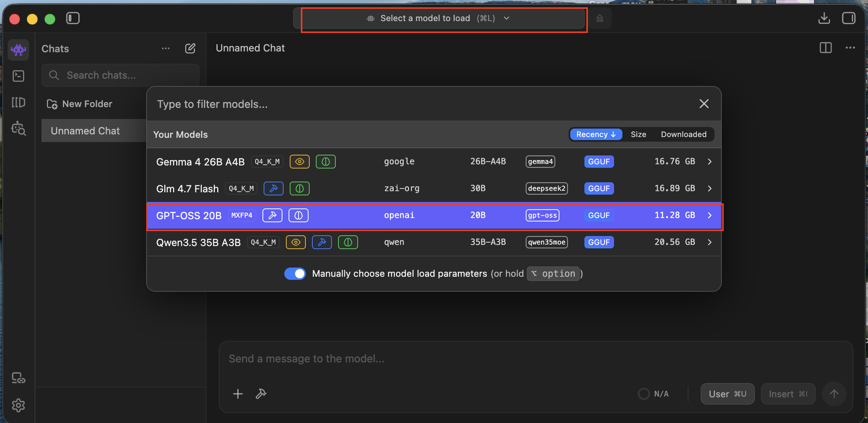Focus the Type to filter models field
The width and height of the screenshot is (868, 423).
point(422,104)
